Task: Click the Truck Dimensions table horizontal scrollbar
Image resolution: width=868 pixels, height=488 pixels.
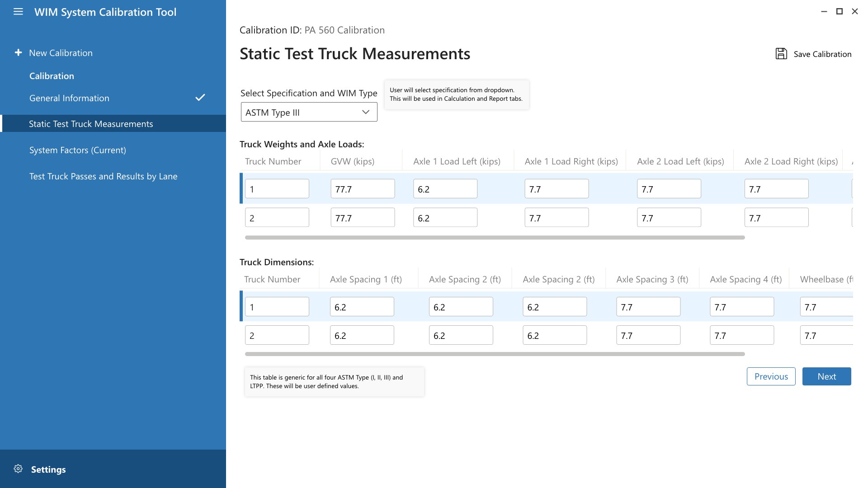Action: 495,354
